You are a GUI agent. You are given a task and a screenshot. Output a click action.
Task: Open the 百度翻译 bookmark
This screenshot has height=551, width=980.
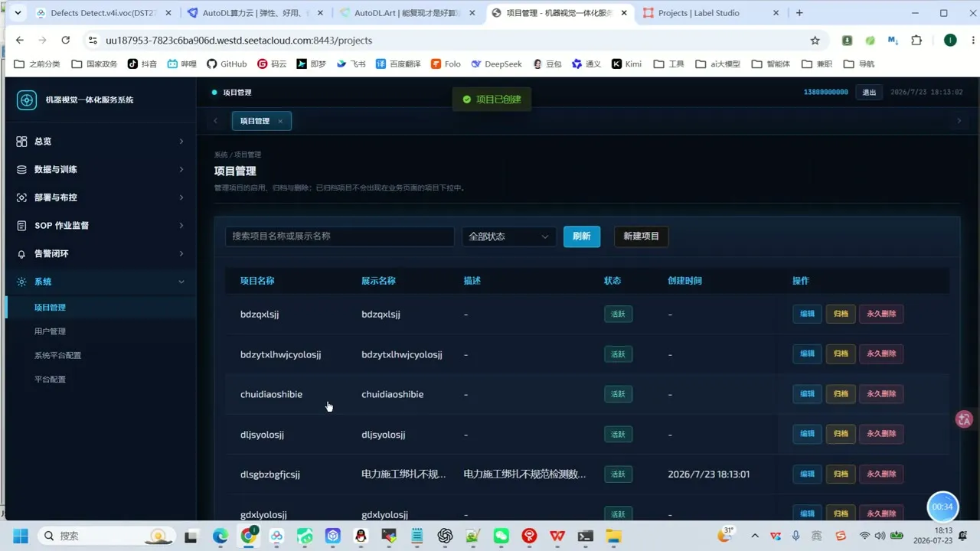click(398, 64)
